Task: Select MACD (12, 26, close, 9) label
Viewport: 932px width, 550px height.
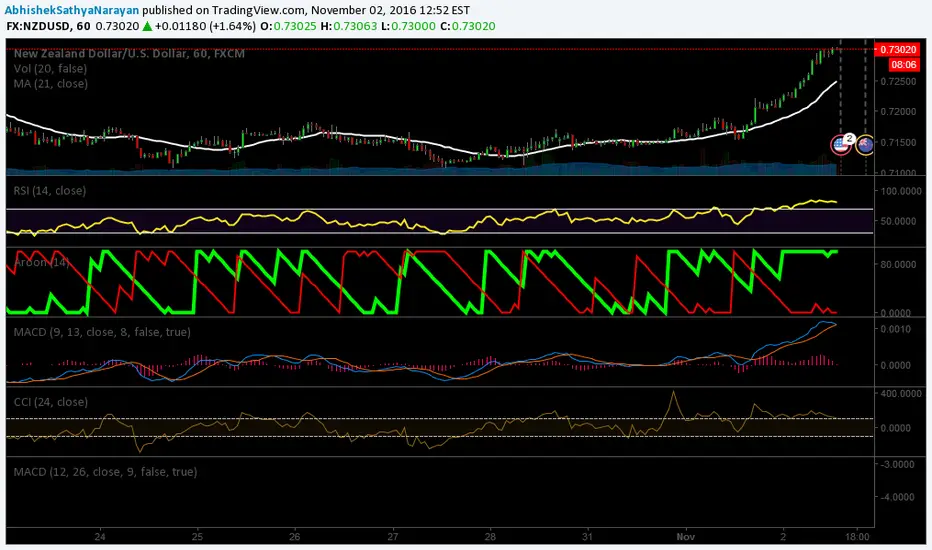Action: pyautogui.click(x=105, y=472)
